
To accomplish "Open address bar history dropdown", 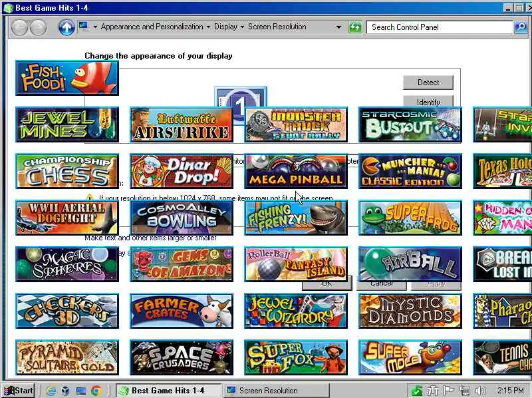I will click(x=338, y=27).
